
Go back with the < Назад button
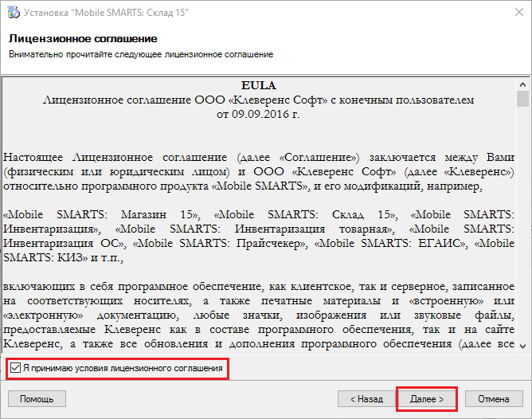[x=366, y=399]
